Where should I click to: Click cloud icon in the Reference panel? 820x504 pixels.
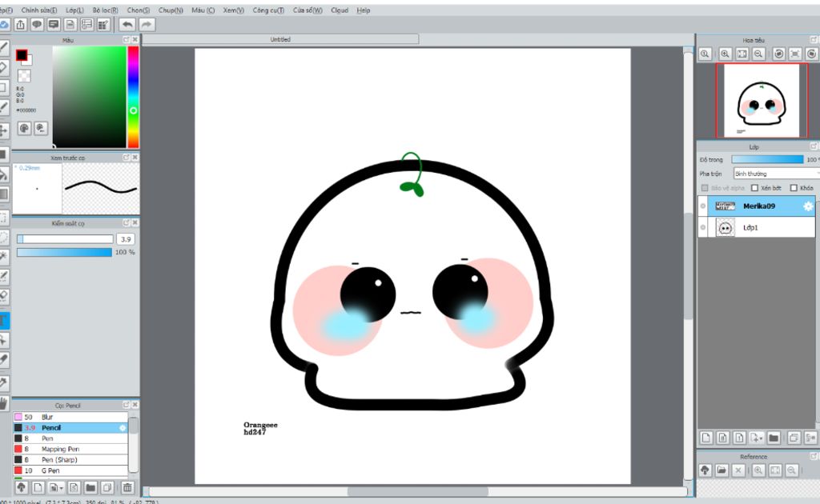click(x=705, y=470)
